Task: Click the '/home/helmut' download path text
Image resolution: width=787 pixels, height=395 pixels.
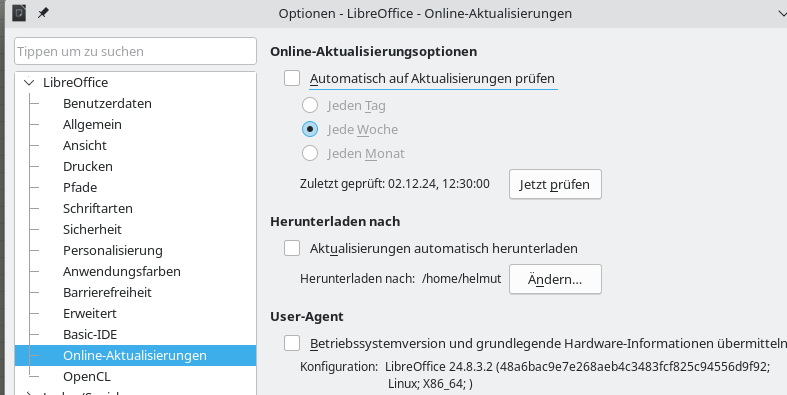Action: [462, 279]
